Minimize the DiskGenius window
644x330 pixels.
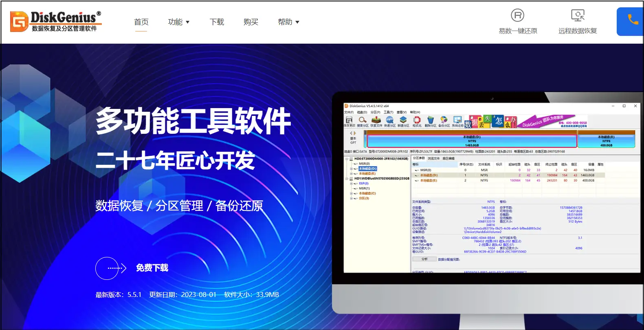point(613,106)
